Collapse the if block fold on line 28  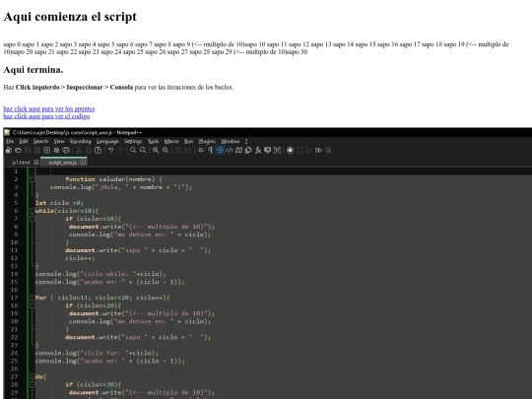tap(33, 384)
